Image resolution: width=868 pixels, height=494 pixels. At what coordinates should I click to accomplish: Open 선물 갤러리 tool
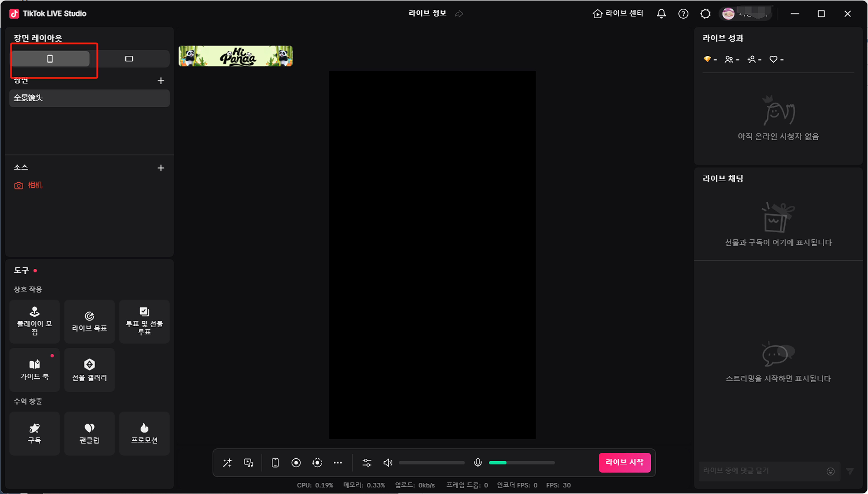(89, 370)
